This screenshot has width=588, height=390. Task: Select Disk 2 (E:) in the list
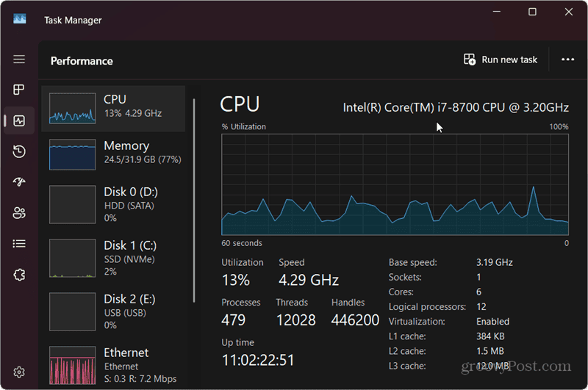coord(113,311)
